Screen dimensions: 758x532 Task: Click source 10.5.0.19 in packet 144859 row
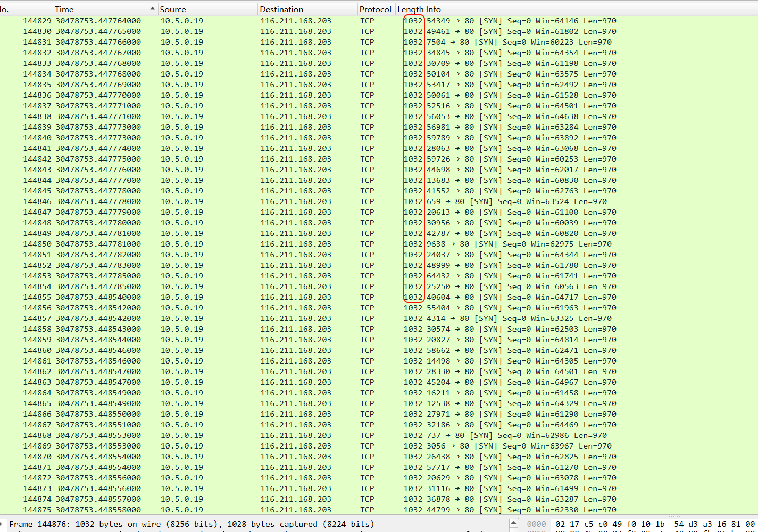coord(182,340)
